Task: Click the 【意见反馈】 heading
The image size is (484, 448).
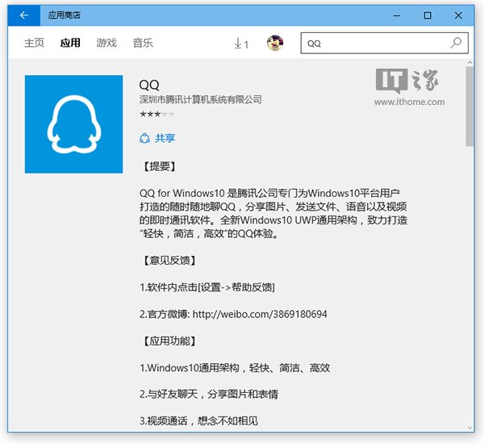Action: click(169, 260)
